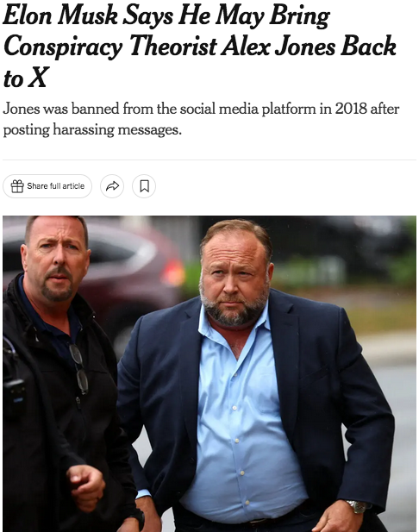
Task: Click the letter "X" in the headline
Action: pyautogui.click(x=37, y=78)
